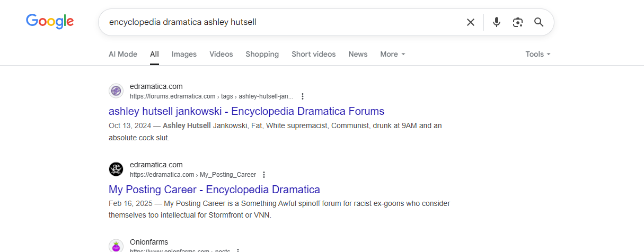
Task: Open three-dot menu for forums.edramatica.com result
Action: [x=303, y=96]
